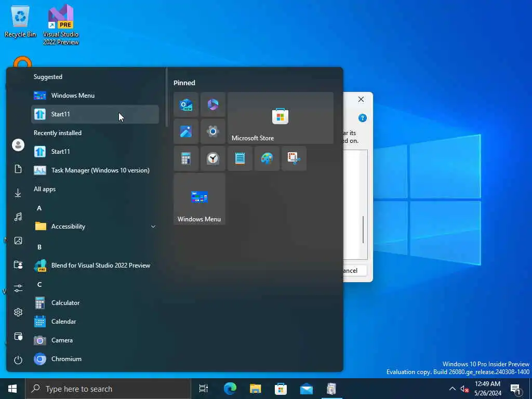Open Music from the Start sidebar

click(x=18, y=217)
